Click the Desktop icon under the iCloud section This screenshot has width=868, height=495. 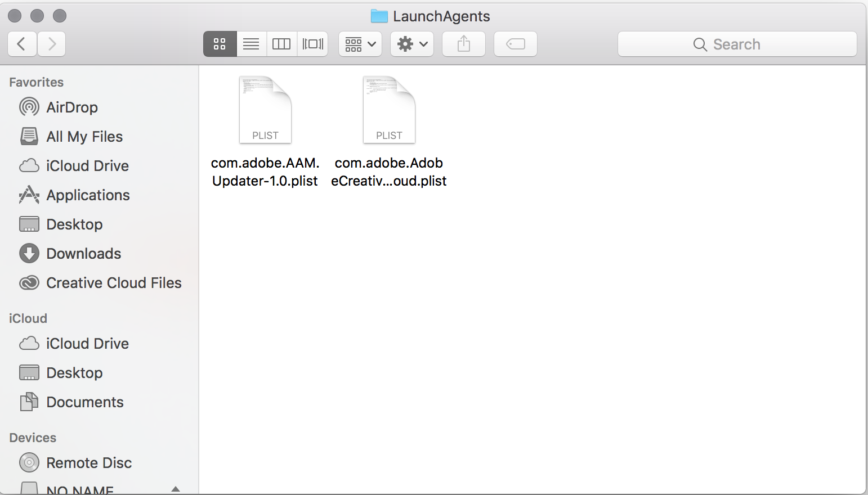coord(29,372)
